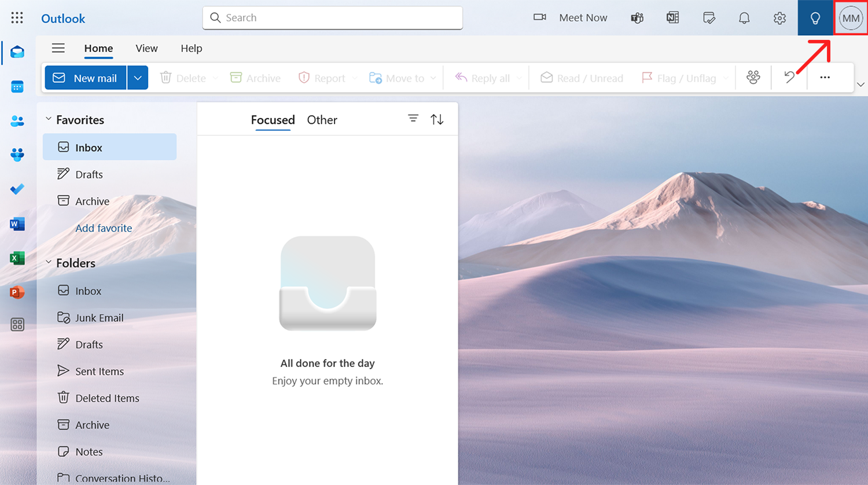Click the Viva Insights toolbar icon

click(x=753, y=78)
